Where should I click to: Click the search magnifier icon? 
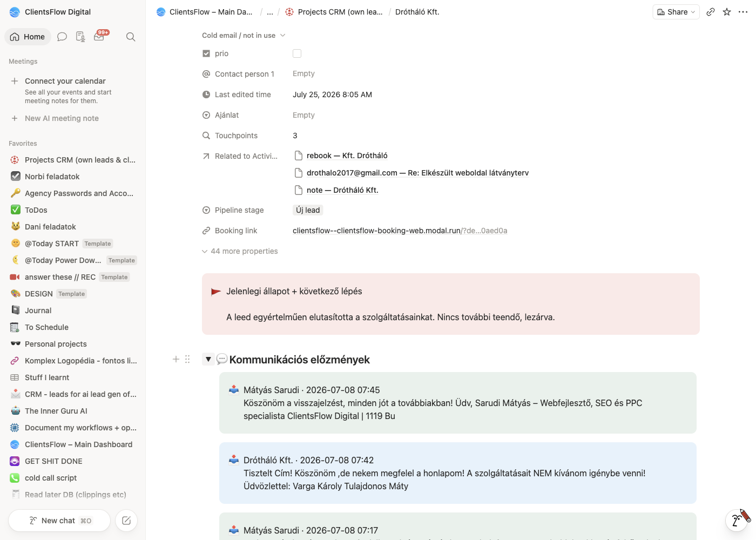point(131,37)
